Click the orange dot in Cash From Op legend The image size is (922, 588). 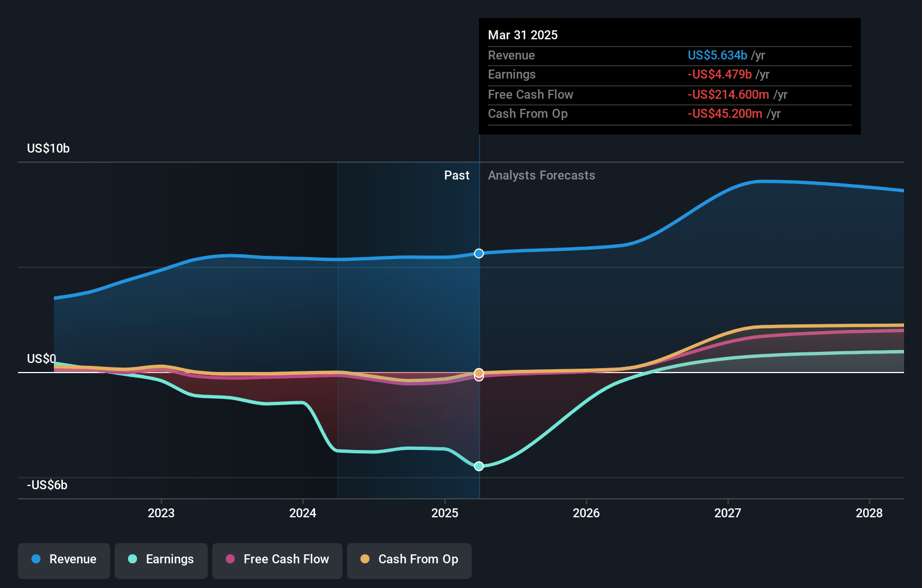(x=365, y=559)
